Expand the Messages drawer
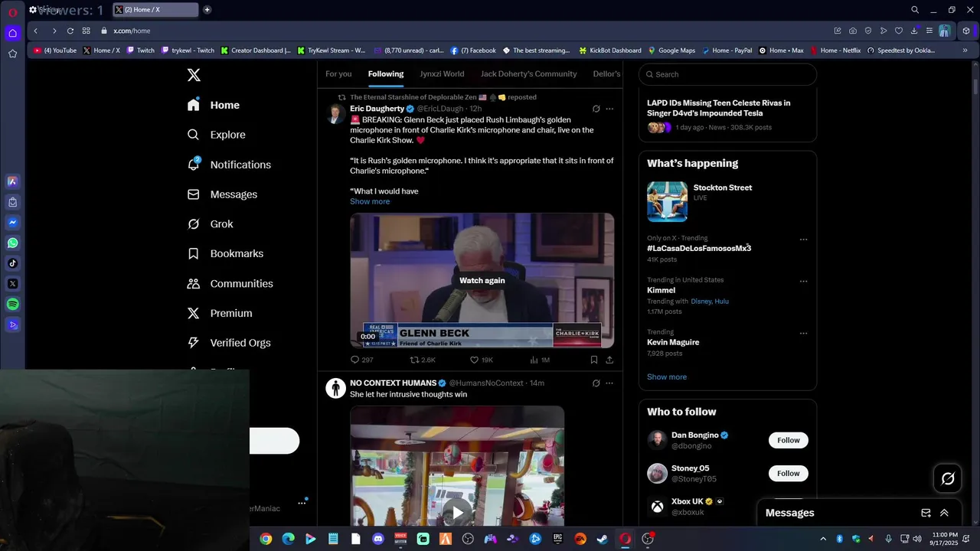 click(944, 513)
